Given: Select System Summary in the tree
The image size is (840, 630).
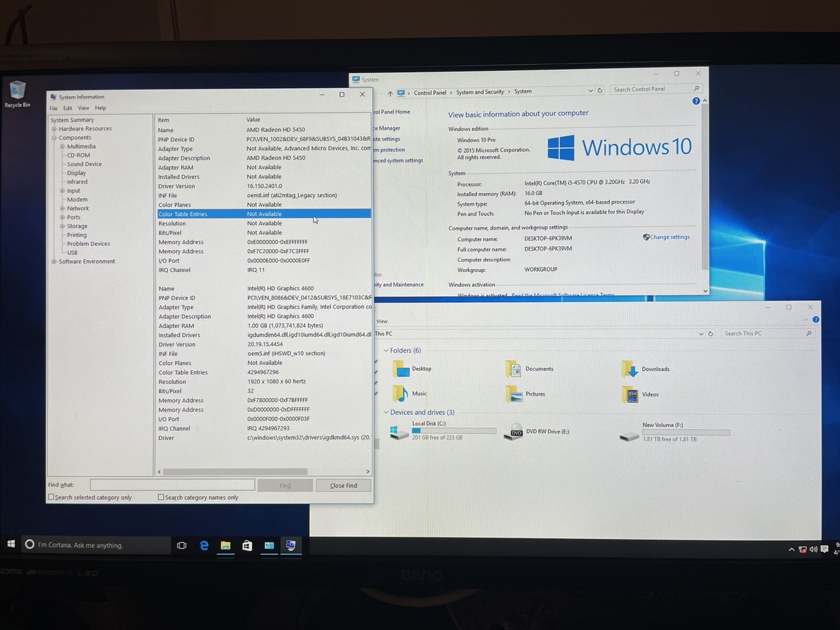Looking at the screenshot, I should coord(72,120).
